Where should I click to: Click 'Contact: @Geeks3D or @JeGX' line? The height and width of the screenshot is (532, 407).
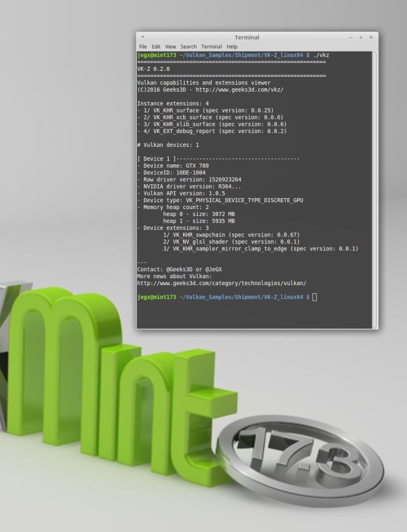coord(180,269)
